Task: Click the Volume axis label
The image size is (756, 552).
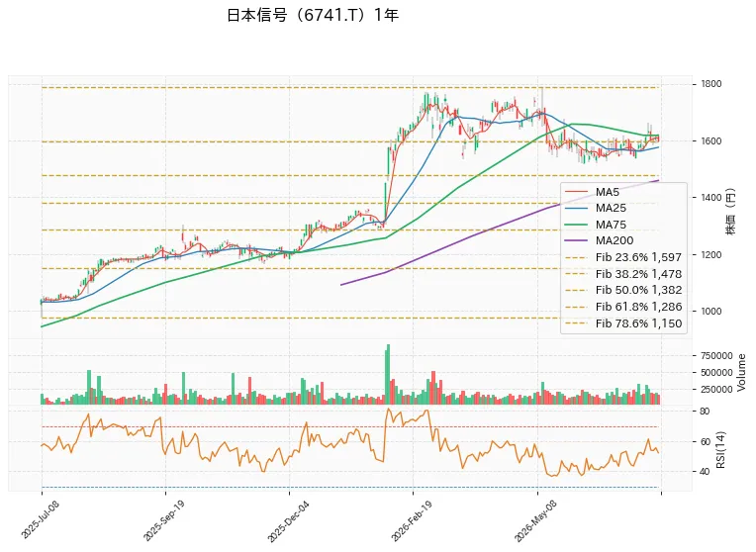Action: [741, 372]
